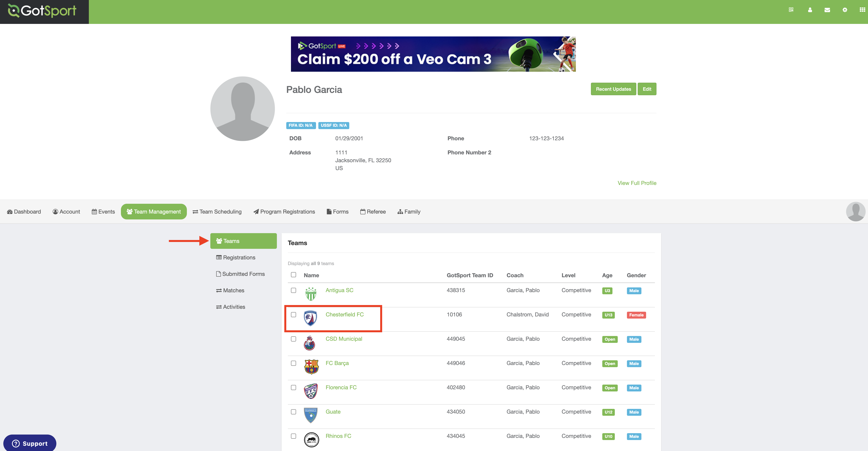Viewport: 868px width, 451px height.
Task: Click the settings gear icon
Action: [x=844, y=10]
